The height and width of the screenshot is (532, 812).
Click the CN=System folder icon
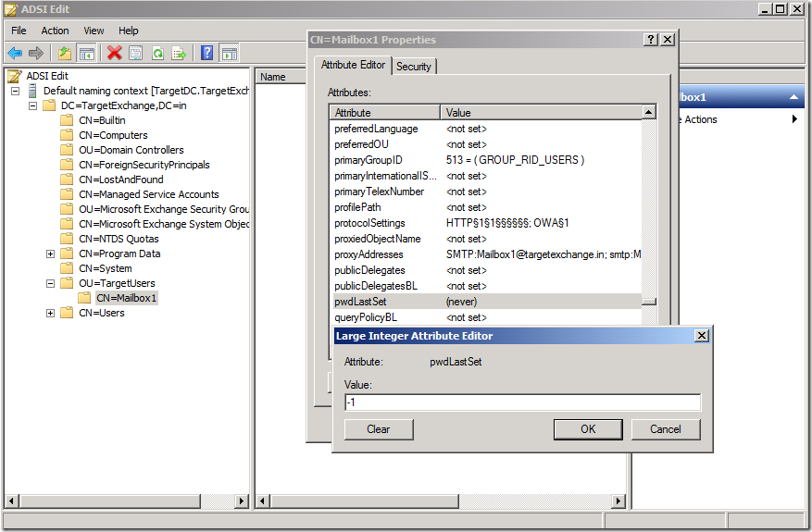[67, 268]
